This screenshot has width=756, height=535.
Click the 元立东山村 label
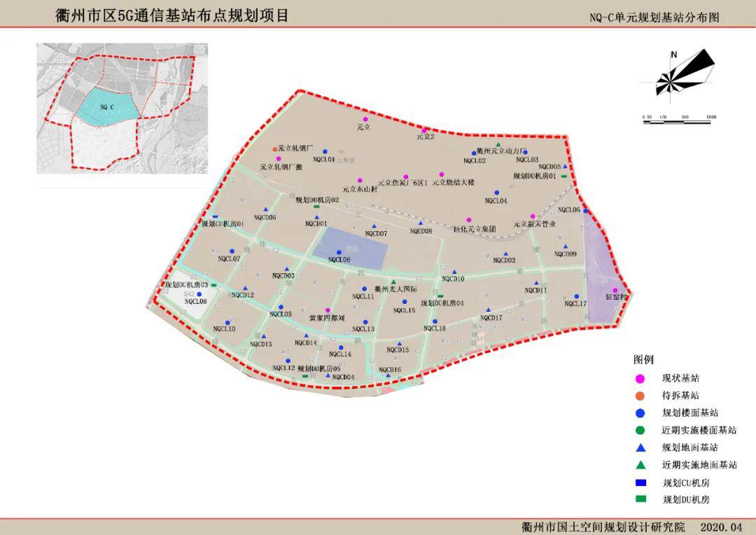360,190
